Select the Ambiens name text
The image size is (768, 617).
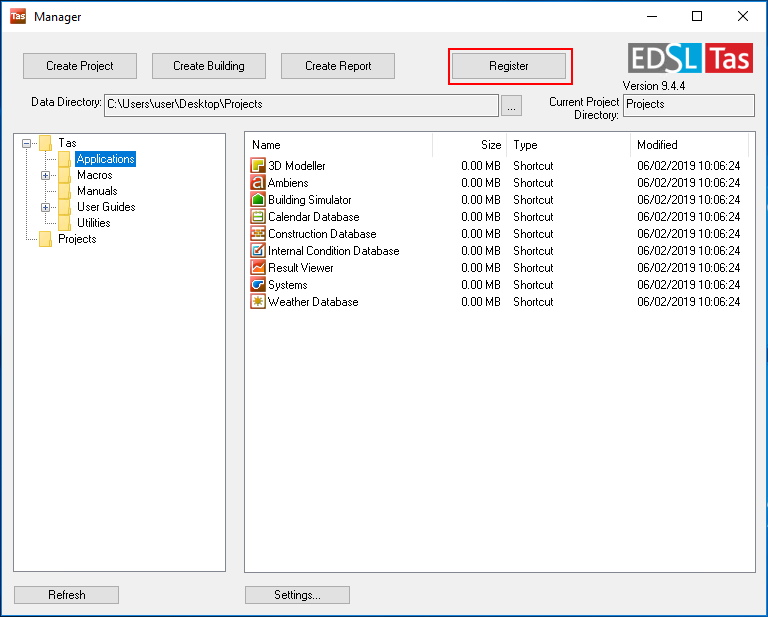click(288, 183)
